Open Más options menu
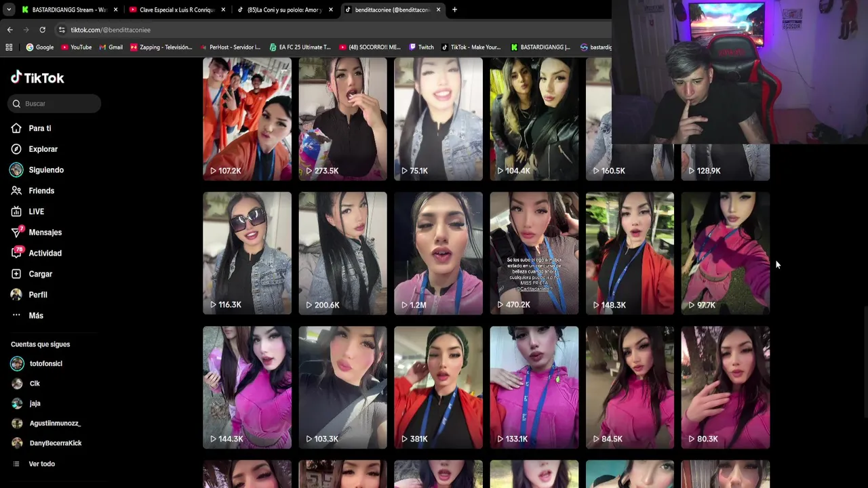The image size is (868, 488). coord(27,316)
